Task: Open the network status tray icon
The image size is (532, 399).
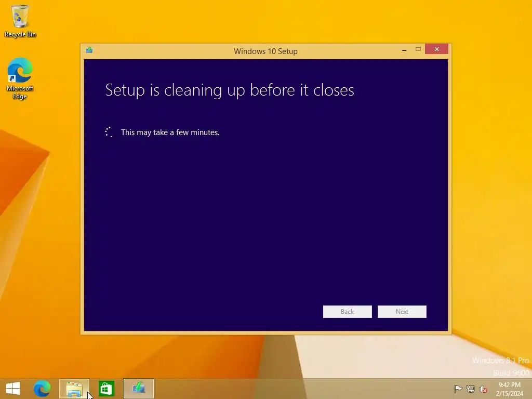Action: pos(471,389)
